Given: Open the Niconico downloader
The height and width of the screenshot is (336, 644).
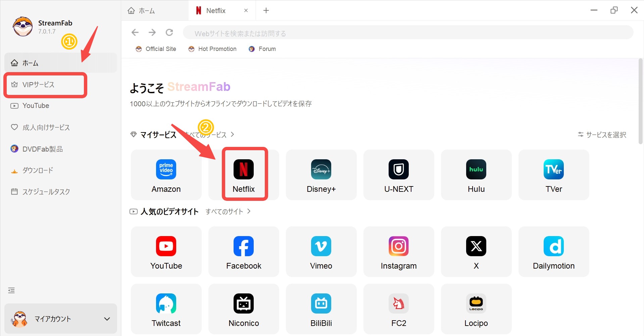Looking at the screenshot, I should tap(244, 309).
